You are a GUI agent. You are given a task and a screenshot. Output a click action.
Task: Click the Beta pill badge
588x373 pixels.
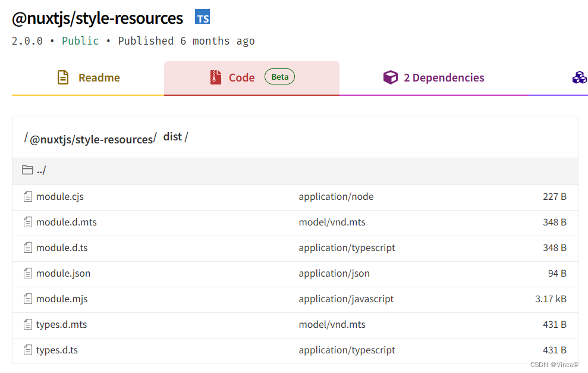click(x=279, y=76)
